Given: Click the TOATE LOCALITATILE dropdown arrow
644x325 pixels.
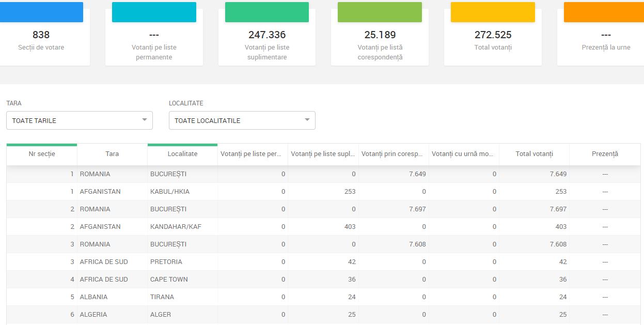Looking at the screenshot, I should [307, 120].
